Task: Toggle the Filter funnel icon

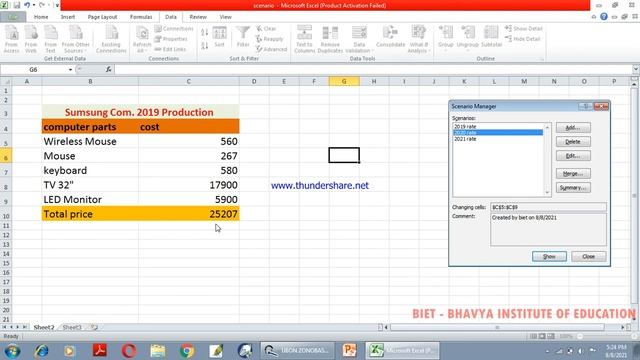Action: click(x=243, y=37)
